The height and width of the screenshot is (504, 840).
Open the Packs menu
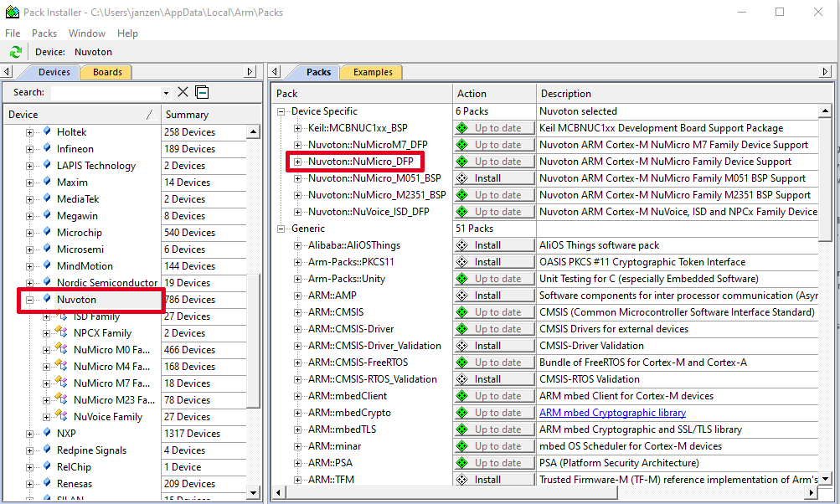[x=44, y=33]
